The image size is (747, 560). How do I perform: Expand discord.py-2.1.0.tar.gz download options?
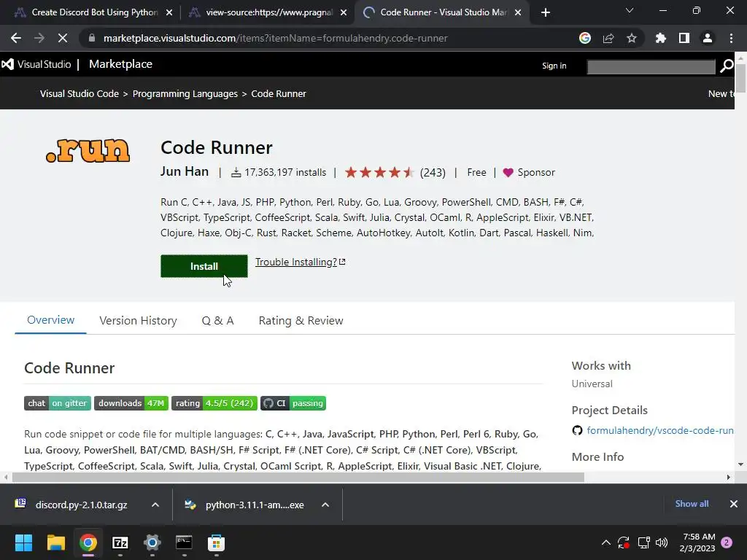click(155, 505)
